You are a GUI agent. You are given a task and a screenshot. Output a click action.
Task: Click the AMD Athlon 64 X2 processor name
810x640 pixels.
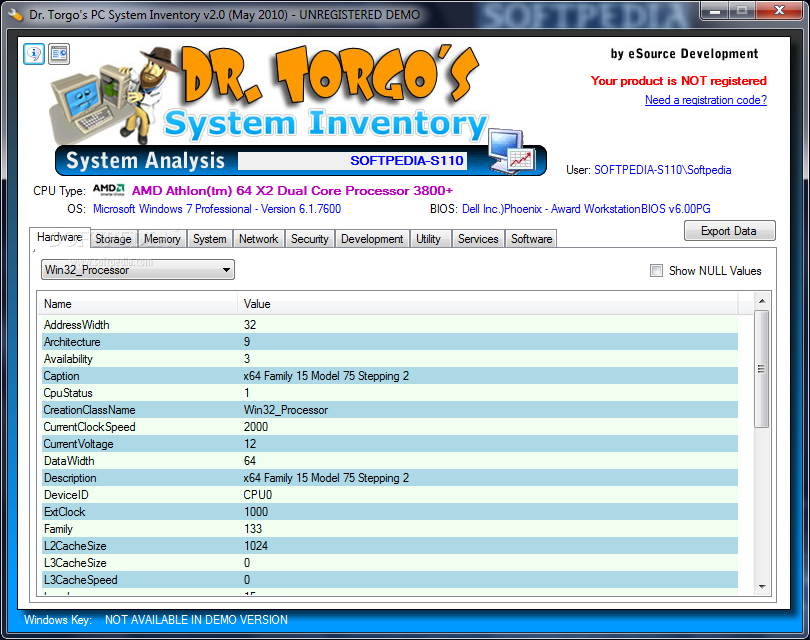292,191
